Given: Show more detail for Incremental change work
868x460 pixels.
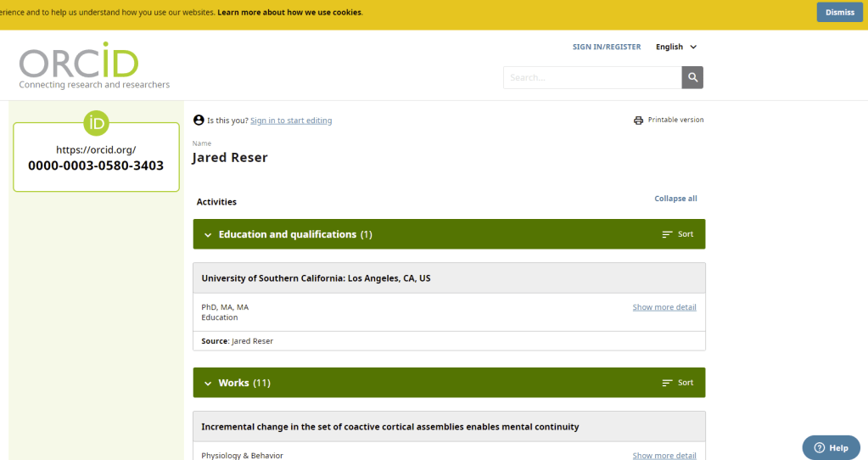Looking at the screenshot, I should point(664,456).
